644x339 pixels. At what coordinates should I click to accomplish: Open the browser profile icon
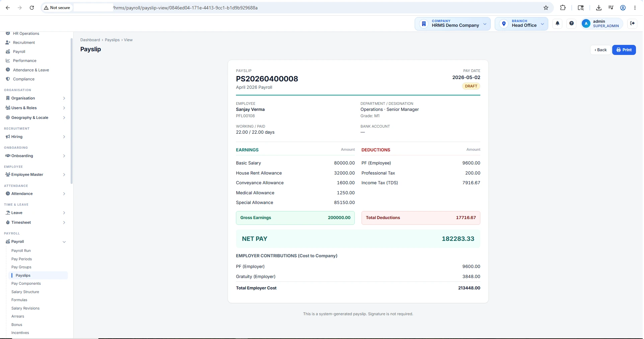[x=623, y=8]
